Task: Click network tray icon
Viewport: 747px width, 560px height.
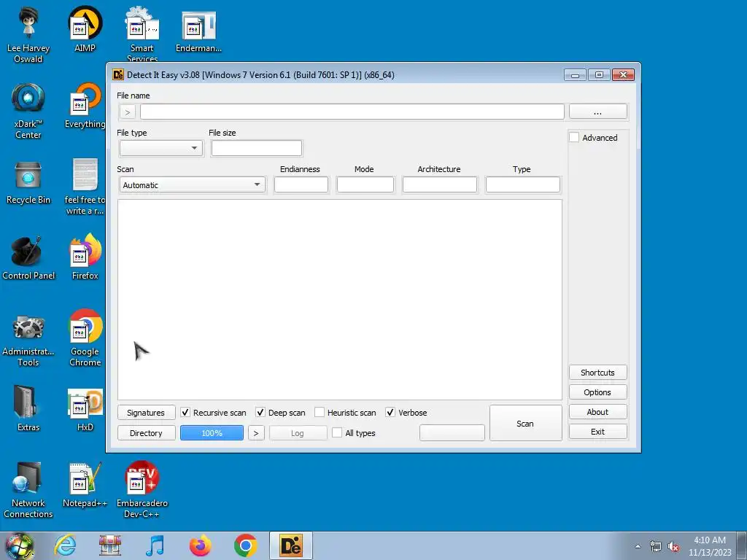Action: pyautogui.click(x=656, y=546)
